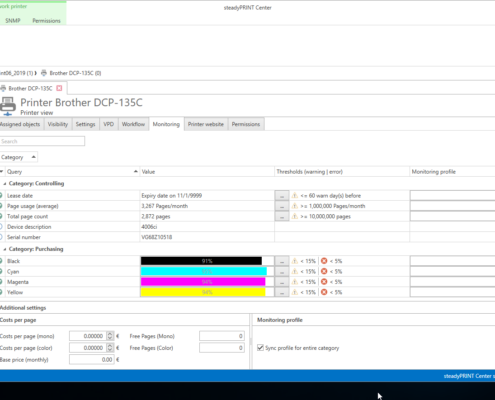The width and height of the screenshot is (495, 400).
Task: Click the Search input field
Action: click(42, 141)
